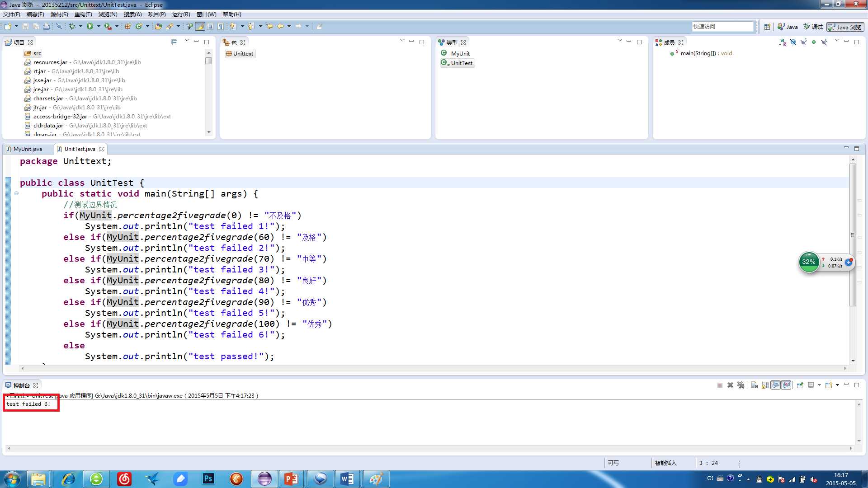Toggle Hide Fields filter in Members view

tap(793, 42)
